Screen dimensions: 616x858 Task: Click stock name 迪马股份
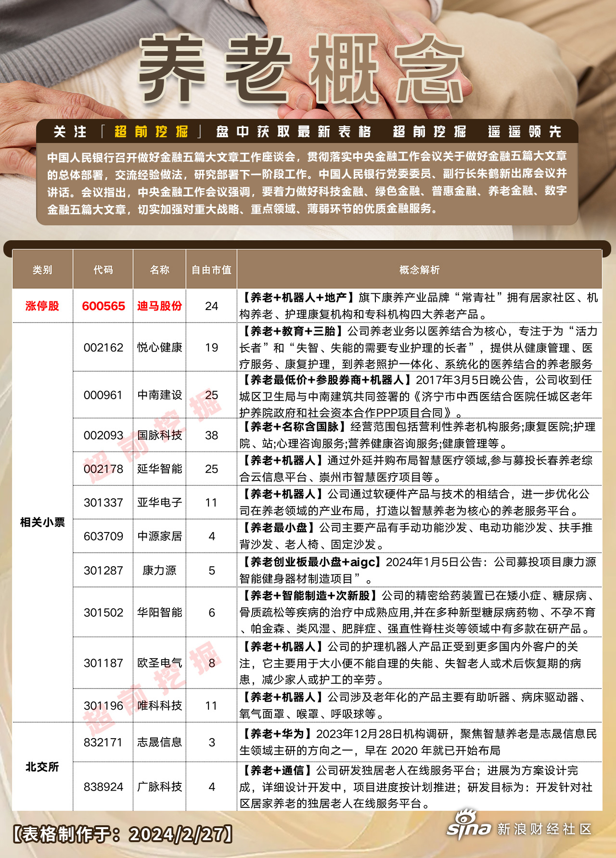159,306
